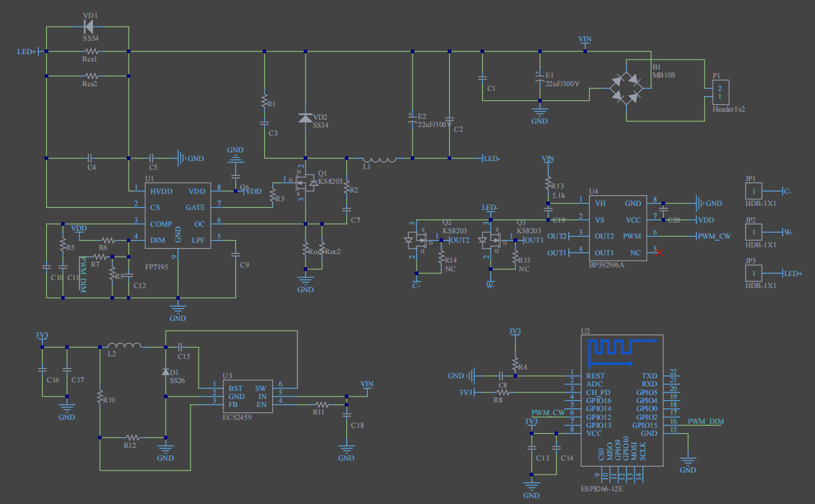The width and height of the screenshot is (815, 504).
Task: Click the TXD pin label on U2
Action: pyautogui.click(x=649, y=376)
